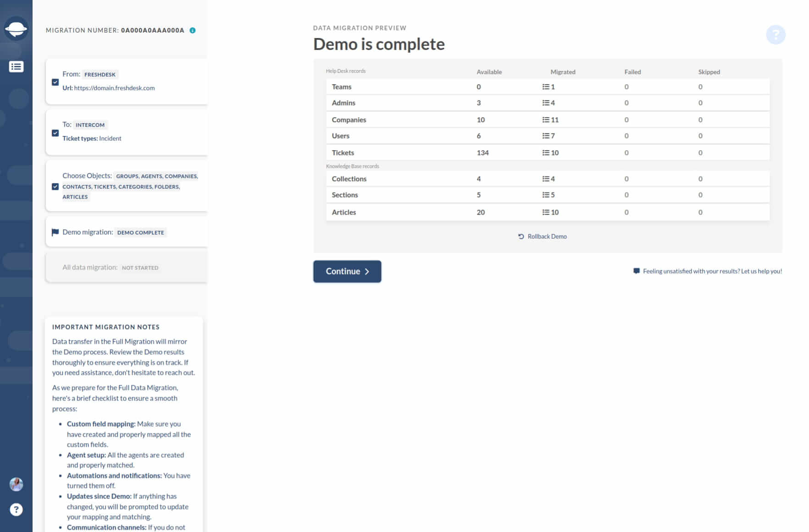View migrated Users records list icon
The height and width of the screenshot is (532, 809).
(x=545, y=136)
